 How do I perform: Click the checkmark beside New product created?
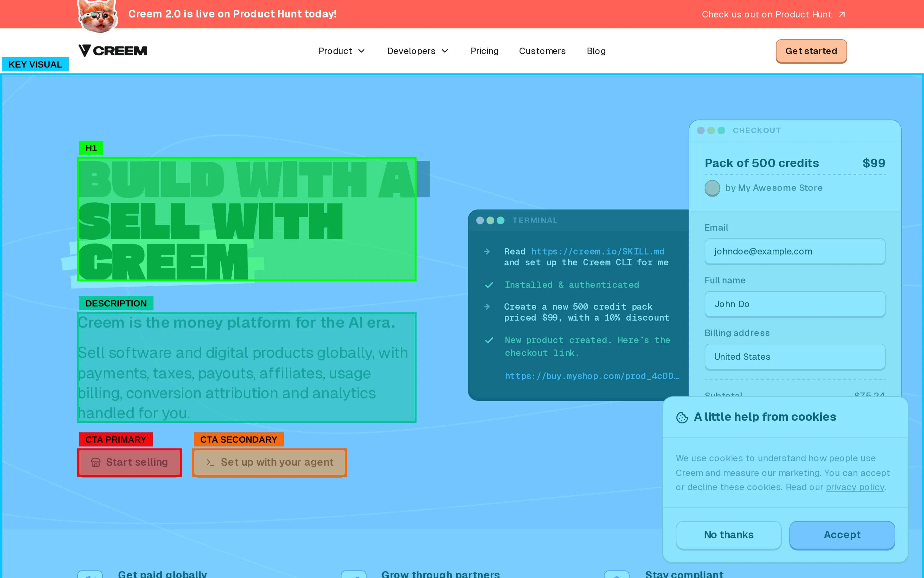coord(489,340)
